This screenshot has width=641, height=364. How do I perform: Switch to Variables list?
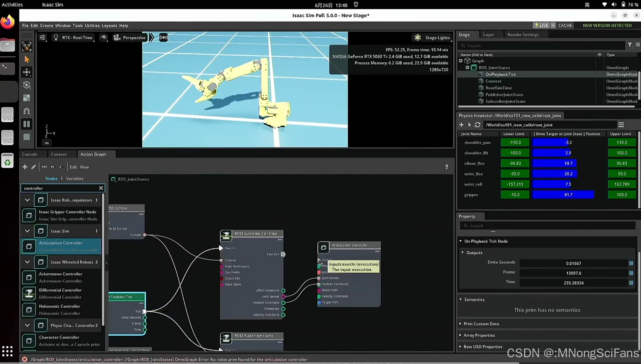pyautogui.click(x=74, y=179)
